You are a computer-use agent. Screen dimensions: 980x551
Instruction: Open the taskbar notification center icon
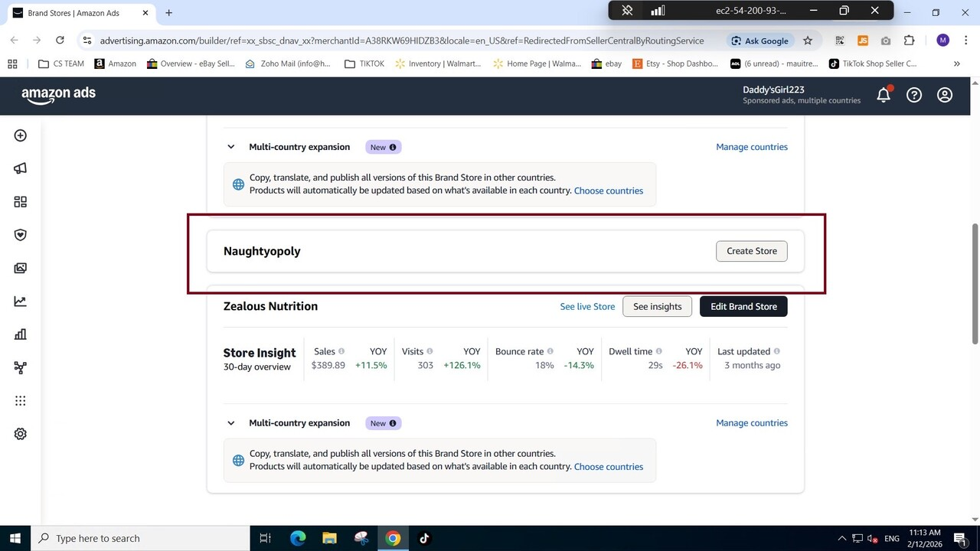pos(960,539)
